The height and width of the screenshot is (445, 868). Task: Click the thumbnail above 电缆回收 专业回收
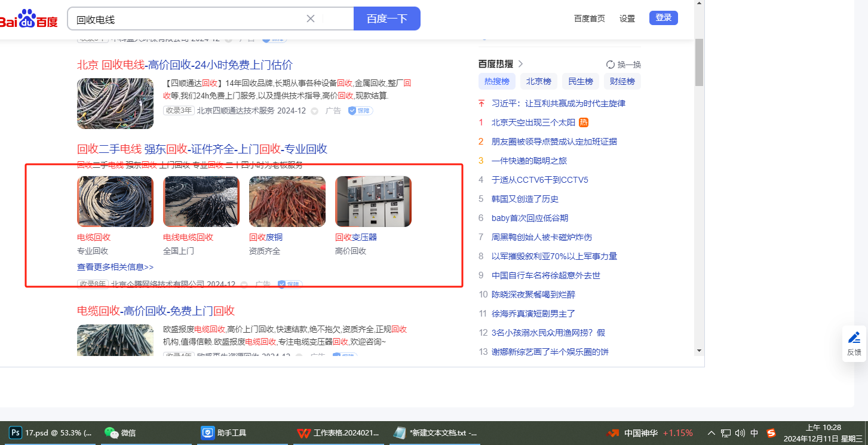tap(115, 201)
